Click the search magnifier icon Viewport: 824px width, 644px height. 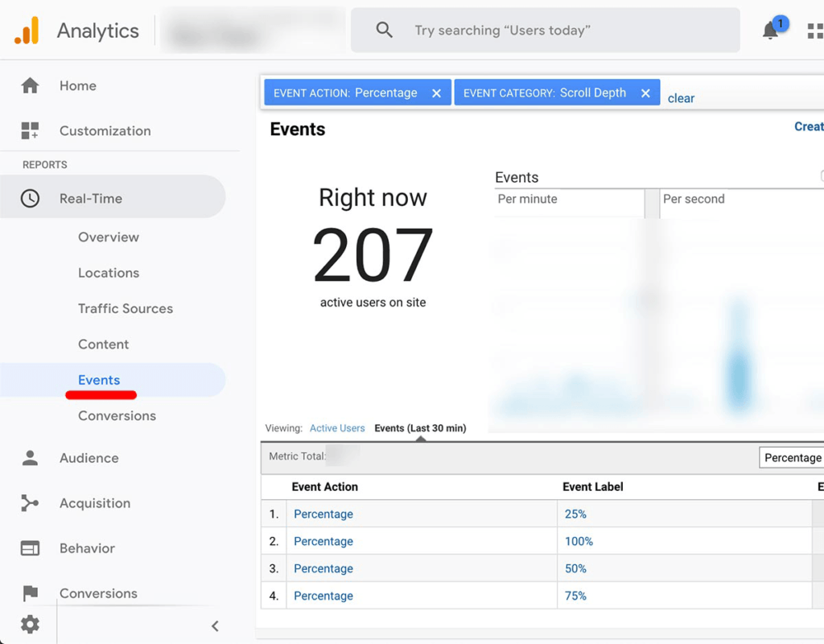pos(384,30)
